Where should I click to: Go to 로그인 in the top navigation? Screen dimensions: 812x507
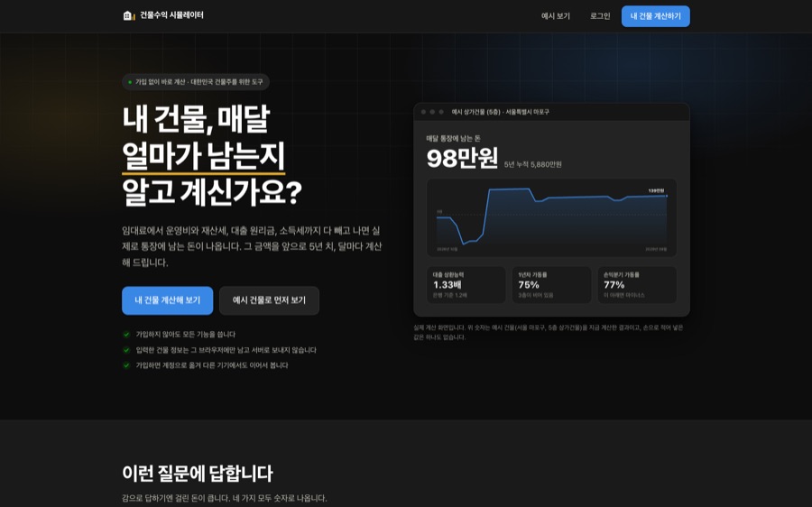coord(600,16)
